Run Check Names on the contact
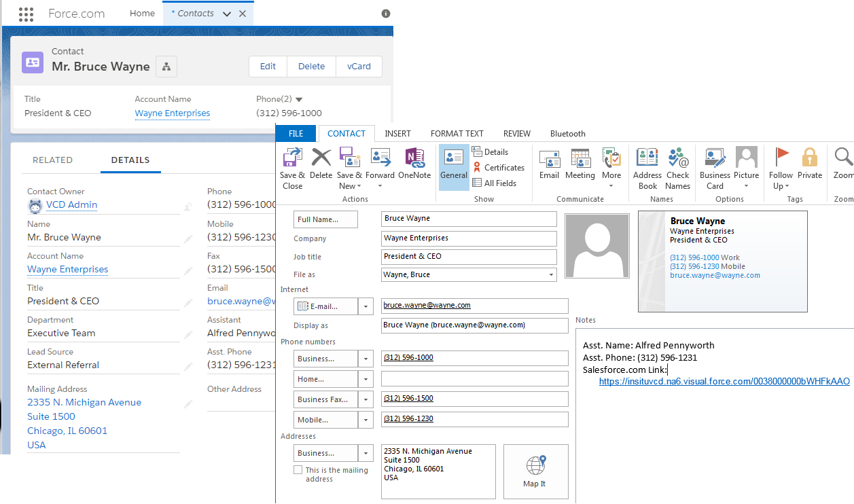Viewport: 854px width, 504px height. (677, 166)
